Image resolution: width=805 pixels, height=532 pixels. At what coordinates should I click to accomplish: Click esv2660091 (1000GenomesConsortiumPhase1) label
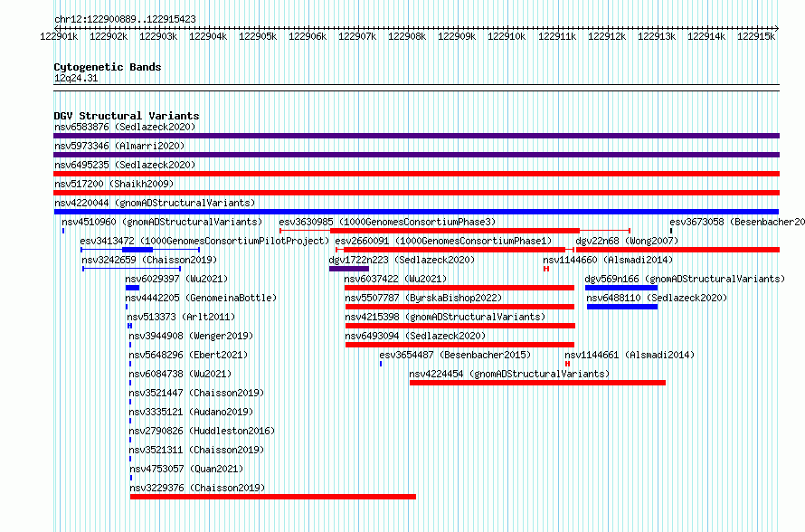(x=443, y=241)
